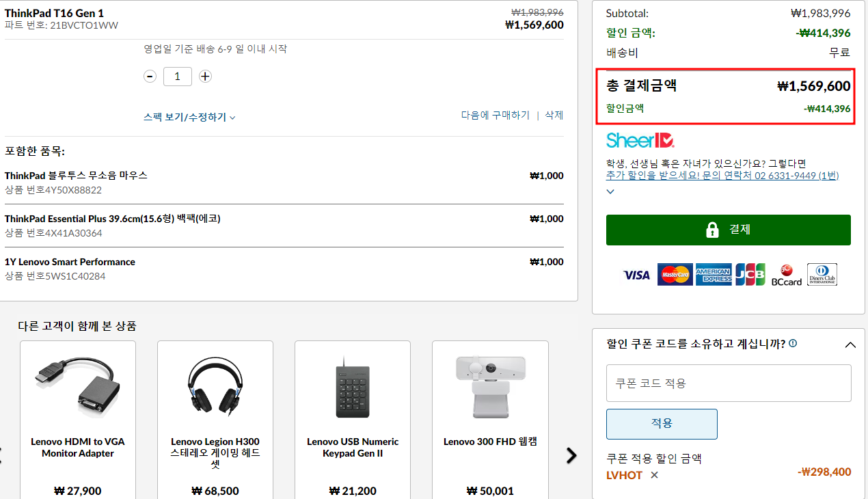Viewport: 868px width, 499px height.
Task: Open the 추가 할인을 받으세요 link
Action: tap(722, 175)
